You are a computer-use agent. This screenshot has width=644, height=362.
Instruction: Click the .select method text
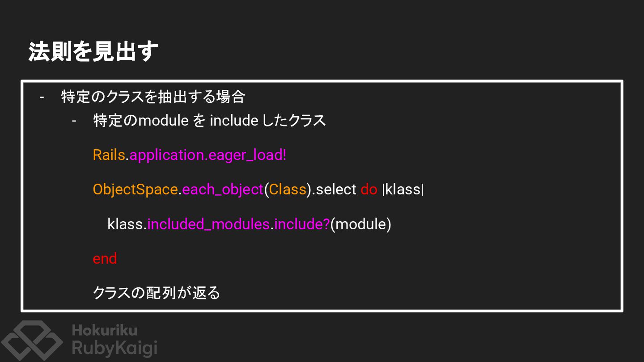point(334,189)
